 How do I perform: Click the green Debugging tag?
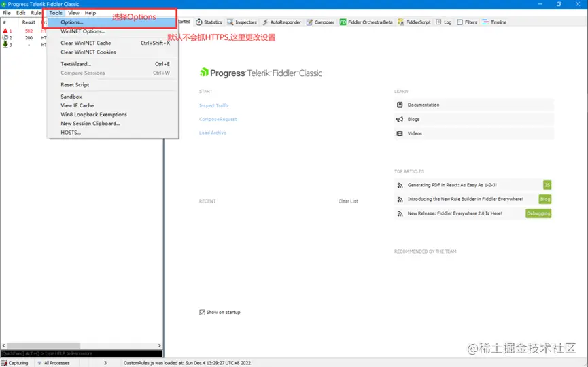click(538, 213)
